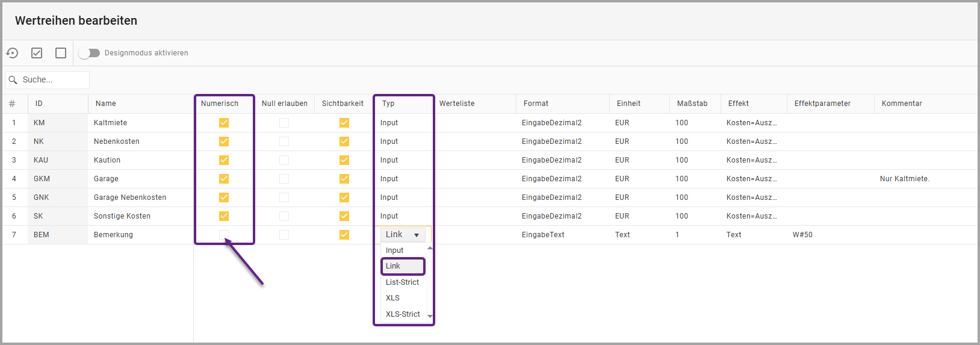Click the Garage Nebenkosten name cell
The width and height of the screenshot is (980, 345).
[x=130, y=197]
